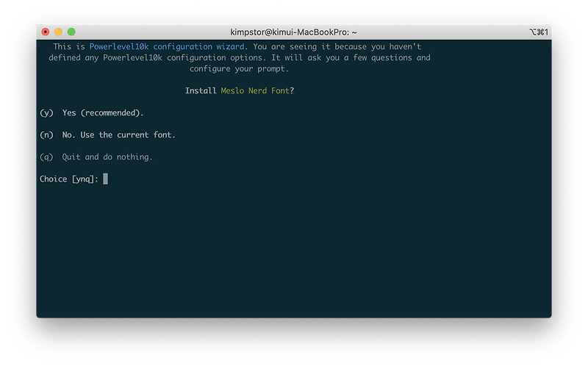Click the ⌥⌘1 shortcut indicator in title bar
The image size is (588, 366).
click(x=539, y=32)
